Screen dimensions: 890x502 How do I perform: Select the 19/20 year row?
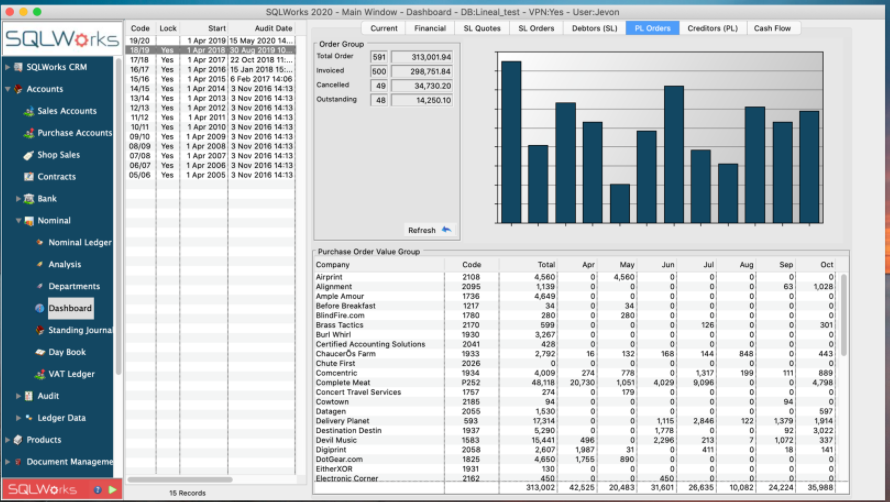point(210,41)
